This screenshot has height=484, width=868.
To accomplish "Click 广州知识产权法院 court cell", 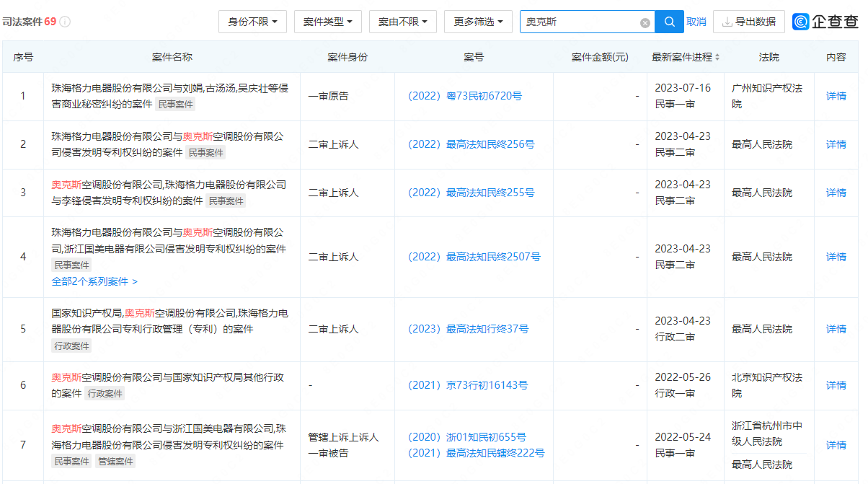I will point(767,96).
